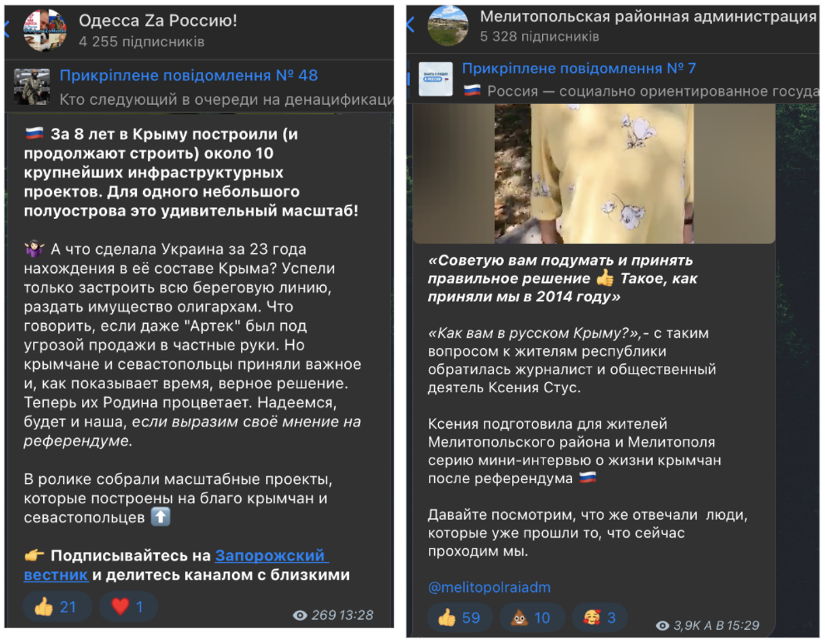Open Одесса Za Россию channel title
The image size is (825, 644).
coord(158,20)
